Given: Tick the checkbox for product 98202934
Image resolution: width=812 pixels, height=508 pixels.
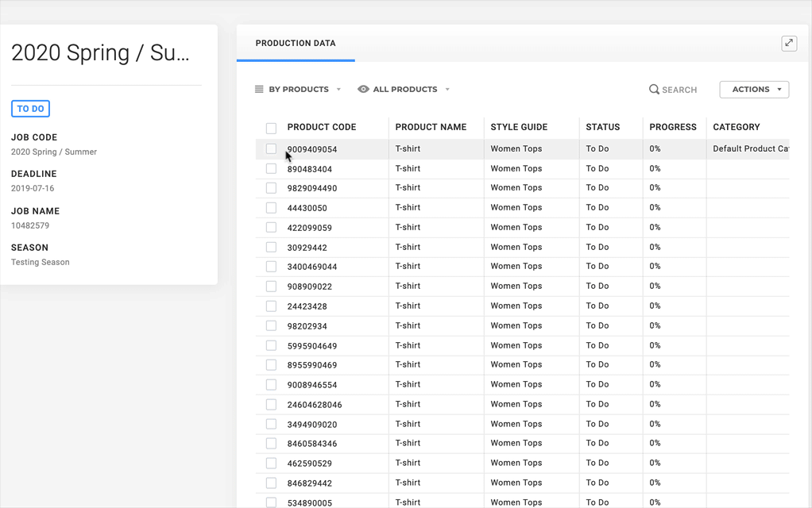Looking at the screenshot, I should tap(271, 325).
